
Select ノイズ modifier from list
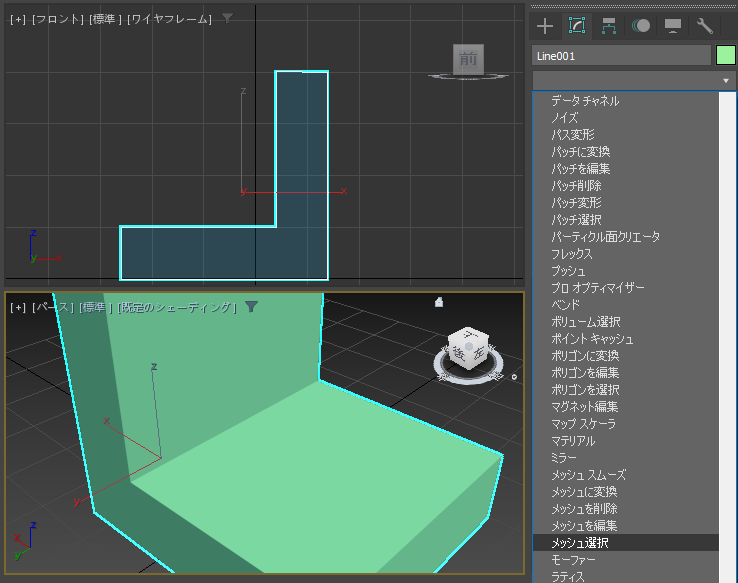point(626,118)
